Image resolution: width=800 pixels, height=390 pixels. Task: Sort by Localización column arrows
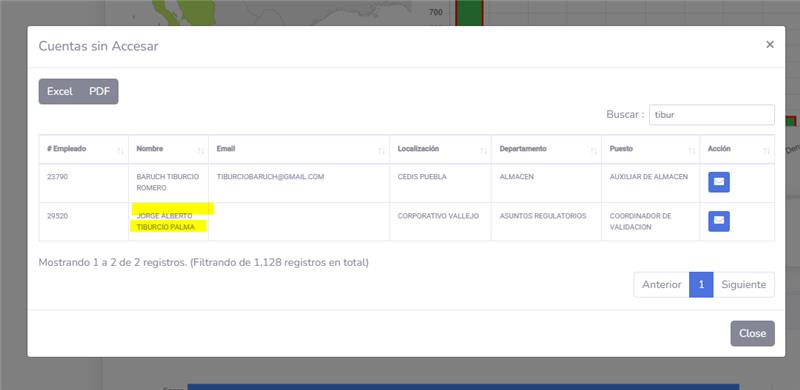483,151
